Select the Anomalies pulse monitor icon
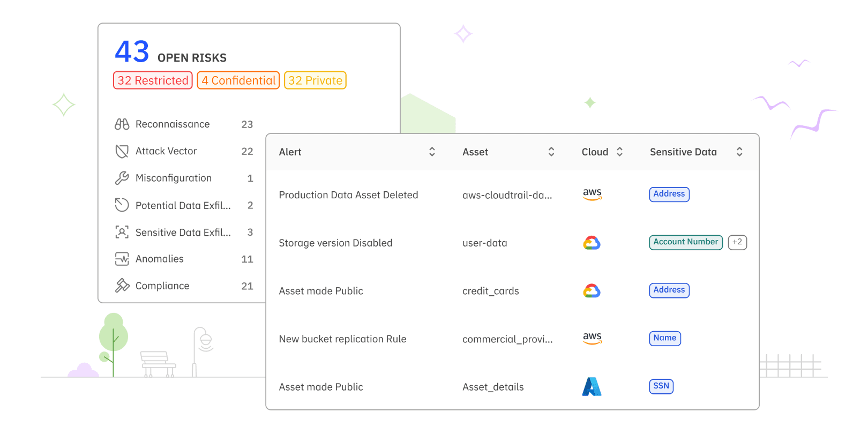The image size is (868, 434). [x=122, y=259]
